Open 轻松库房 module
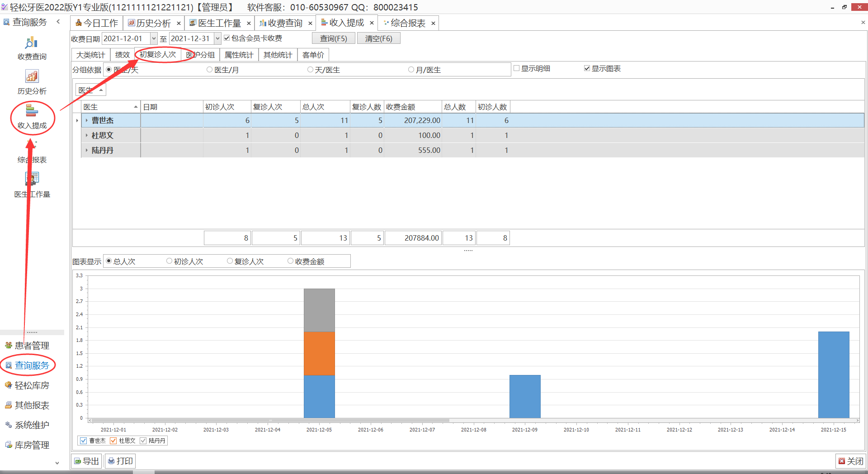The width and height of the screenshot is (868, 474). (32, 385)
